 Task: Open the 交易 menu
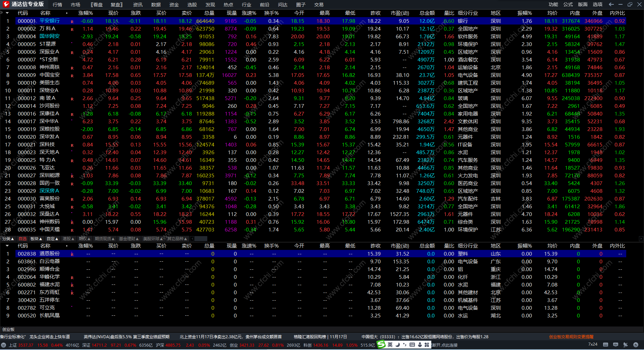pyautogui.click(x=319, y=5)
